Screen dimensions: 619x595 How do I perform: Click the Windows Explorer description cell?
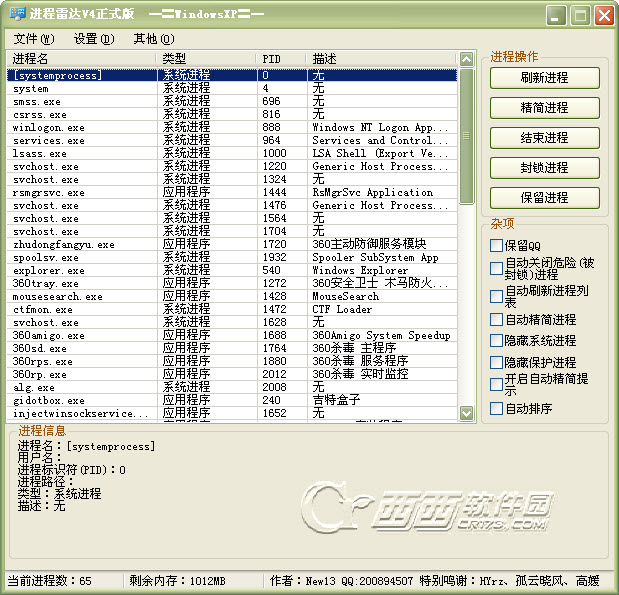pos(360,270)
